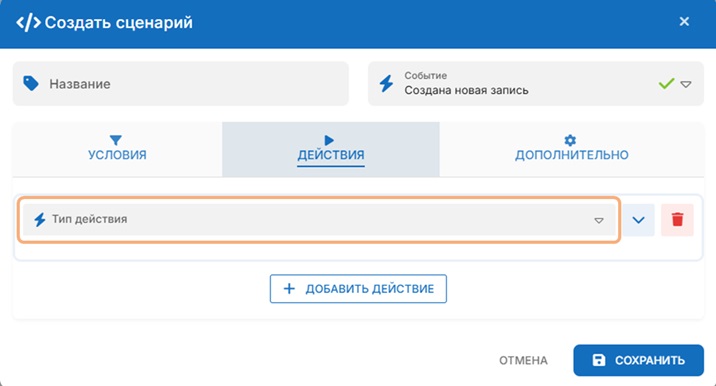
Task: Click the lightning icon in Тип действия field
Action: (40, 220)
